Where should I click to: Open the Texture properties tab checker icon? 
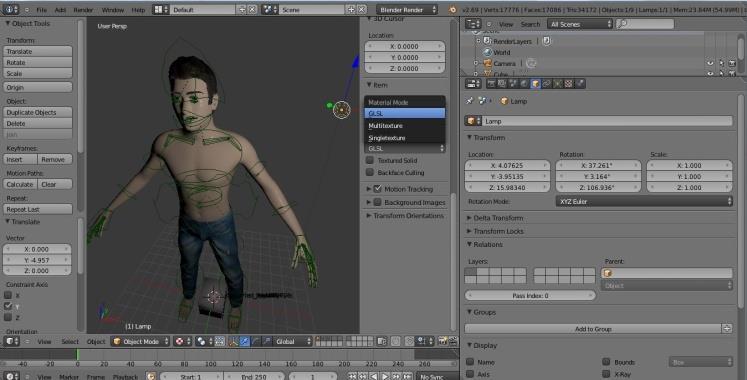(569, 84)
